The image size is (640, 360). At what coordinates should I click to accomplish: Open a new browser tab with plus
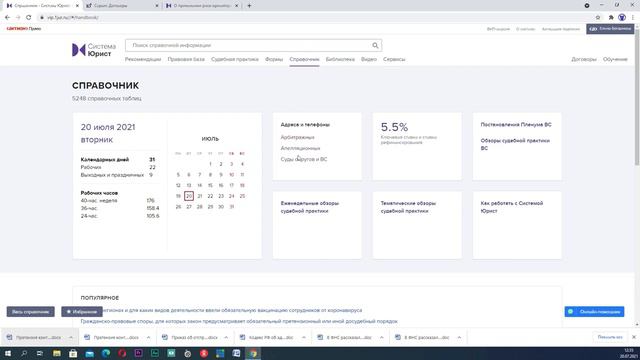pos(249,6)
